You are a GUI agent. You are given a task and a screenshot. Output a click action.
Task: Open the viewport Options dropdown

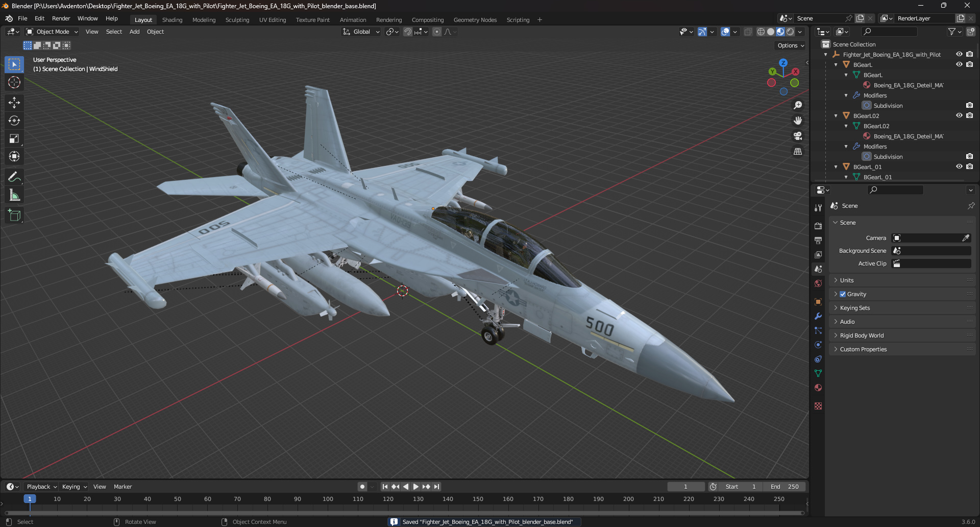pos(791,45)
